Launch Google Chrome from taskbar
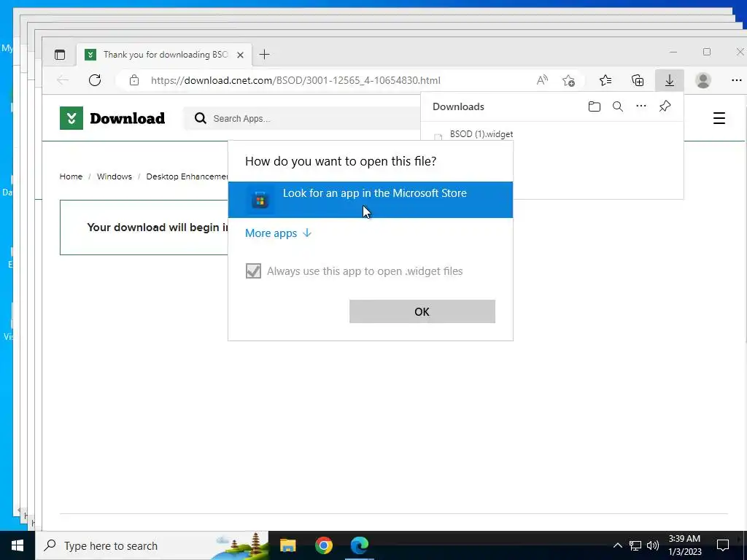Screen dimensions: 747x560 pos(323,545)
